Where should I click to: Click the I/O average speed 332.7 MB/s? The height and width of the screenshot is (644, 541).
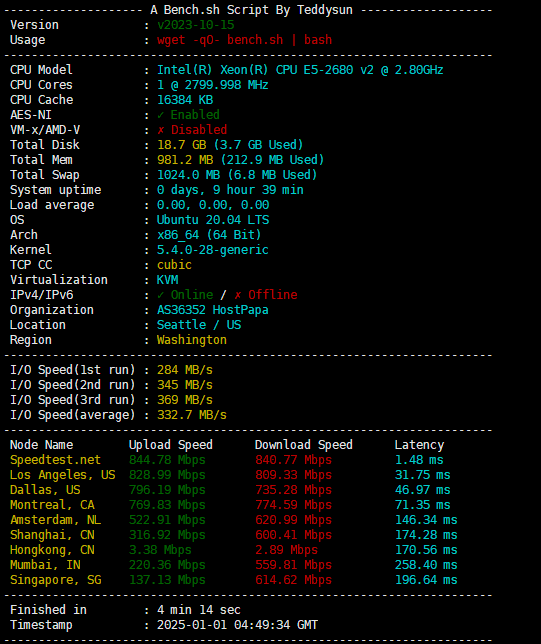click(192, 415)
